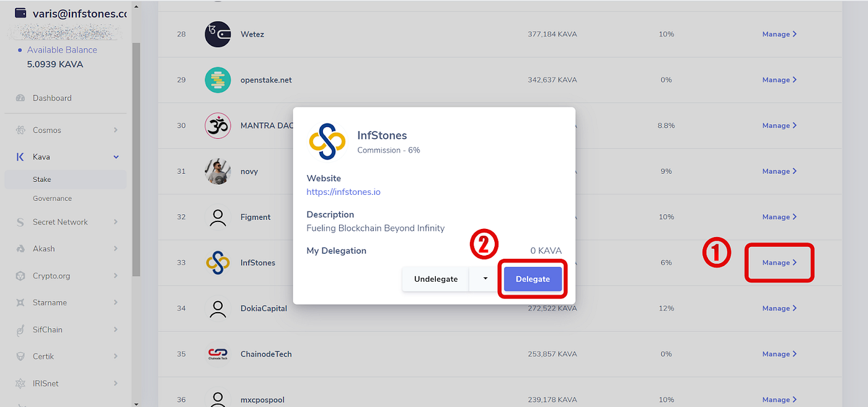Click the 8.8% commission value
Viewport: 868px width, 407px height.
[666, 125]
